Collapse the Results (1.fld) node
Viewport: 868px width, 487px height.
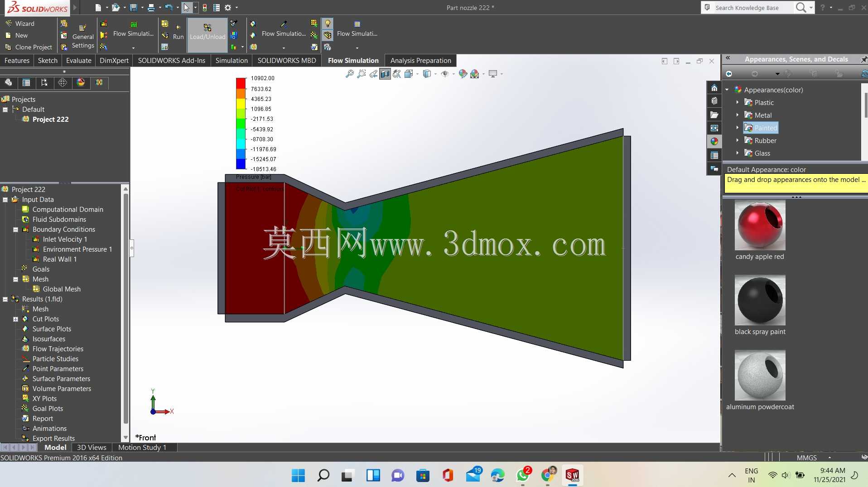(5, 299)
